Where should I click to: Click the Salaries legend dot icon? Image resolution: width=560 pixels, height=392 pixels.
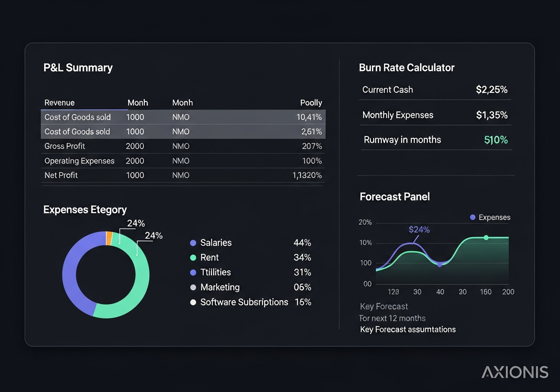(193, 243)
